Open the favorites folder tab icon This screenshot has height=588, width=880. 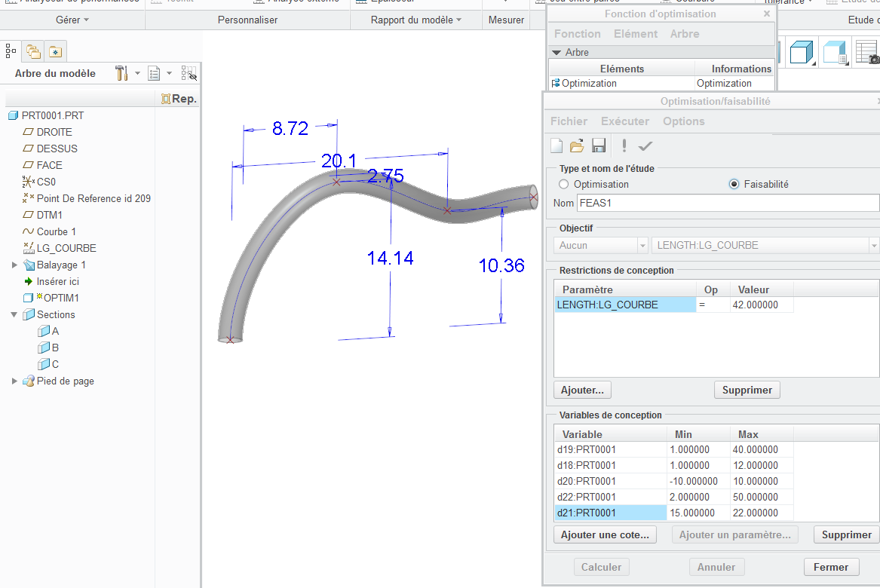click(x=55, y=51)
